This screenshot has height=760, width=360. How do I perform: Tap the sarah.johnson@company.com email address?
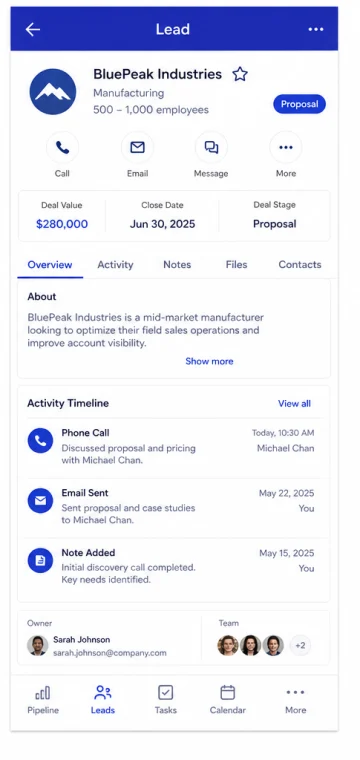110,653
